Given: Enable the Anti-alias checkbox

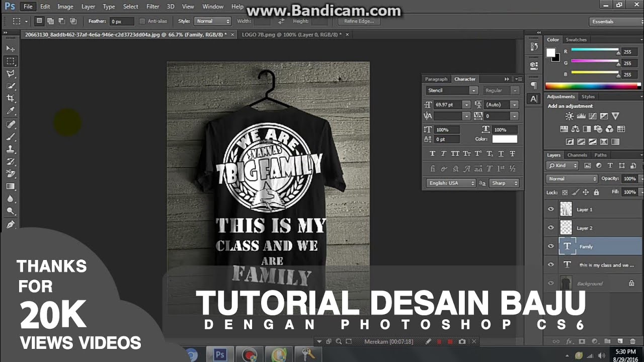Looking at the screenshot, I should (x=142, y=21).
